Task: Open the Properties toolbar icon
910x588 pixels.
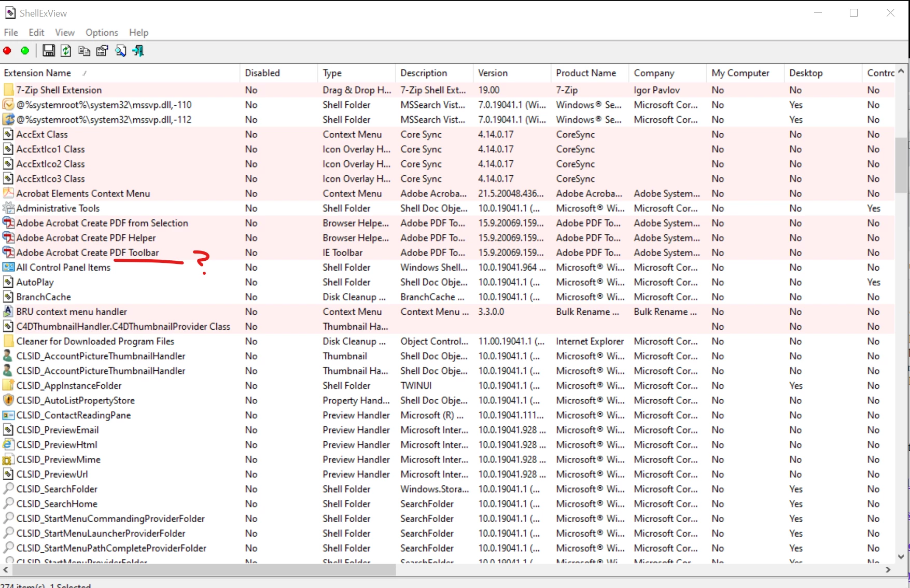Action: click(102, 50)
